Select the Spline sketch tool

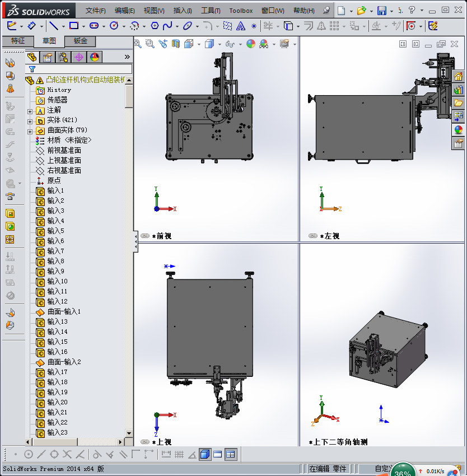tap(167, 26)
